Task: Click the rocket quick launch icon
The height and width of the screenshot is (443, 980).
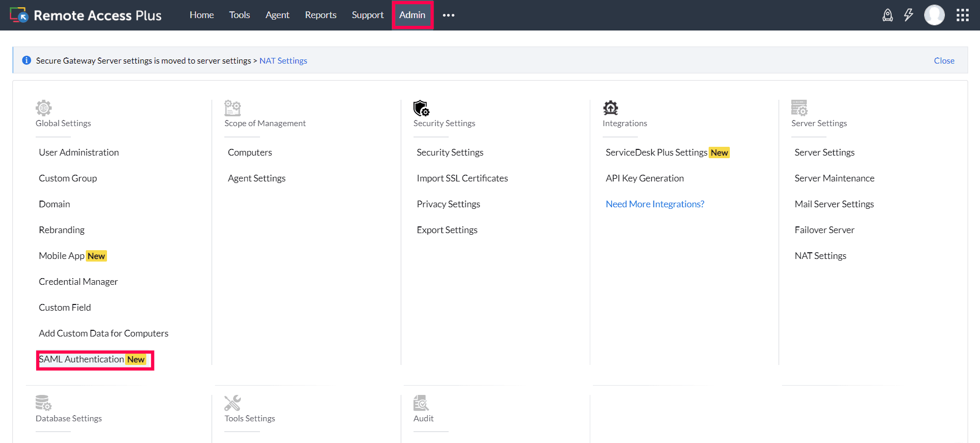Action: pyautogui.click(x=887, y=15)
